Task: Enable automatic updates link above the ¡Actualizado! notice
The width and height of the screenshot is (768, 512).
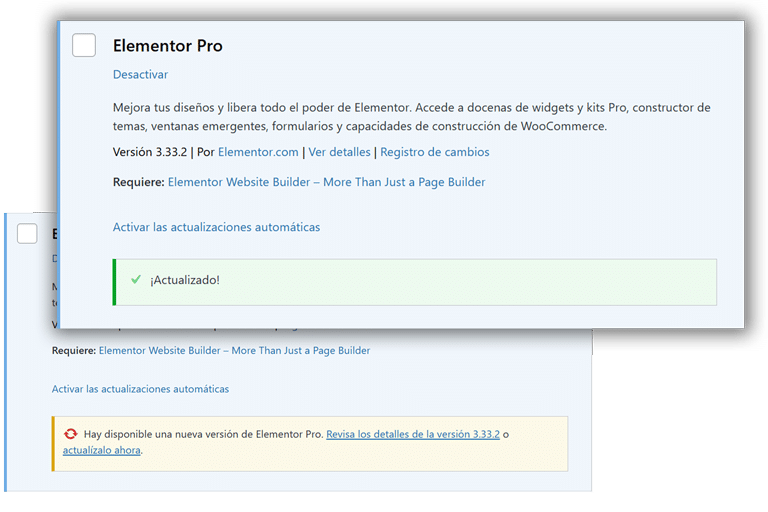Action: pos(216,227)
